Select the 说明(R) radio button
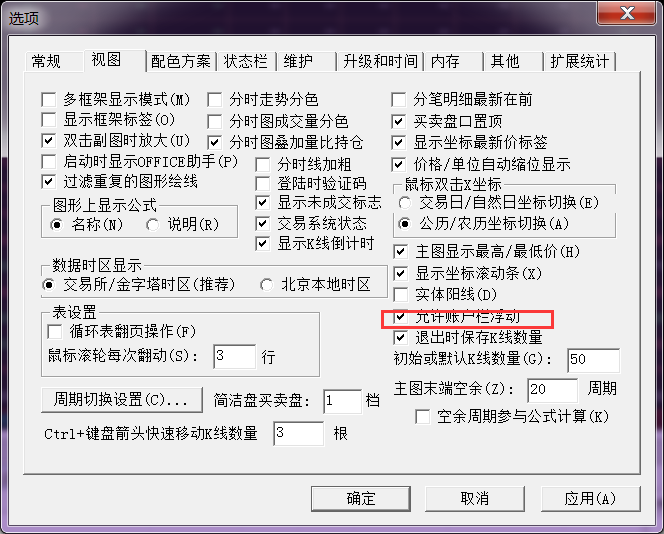Viewport: 664px width, 534px height. coord(152,224)
